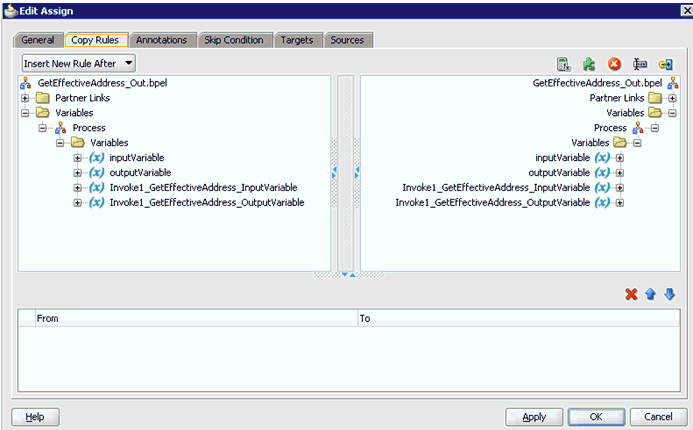Collapse left Process node

coord(42,128)
